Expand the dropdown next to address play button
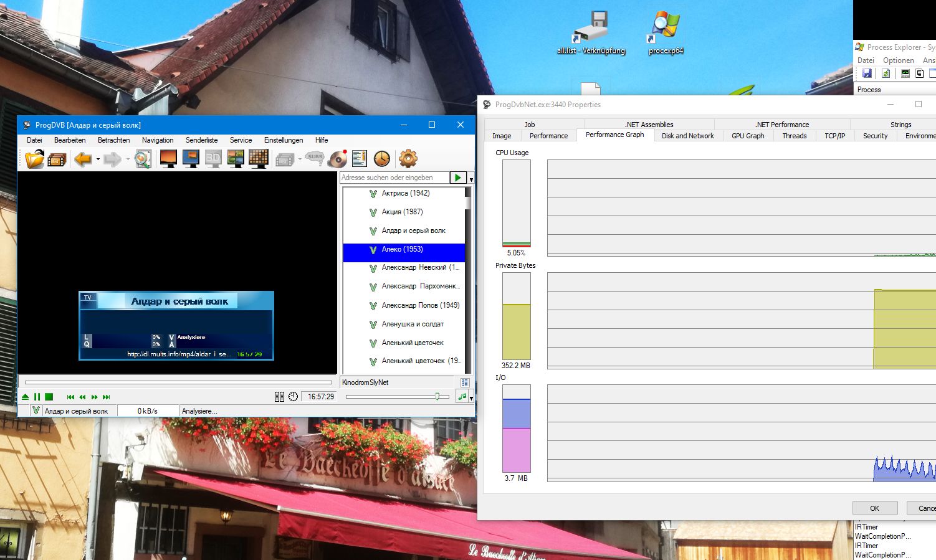Screen dimensions: 936x560 (471, 179)
